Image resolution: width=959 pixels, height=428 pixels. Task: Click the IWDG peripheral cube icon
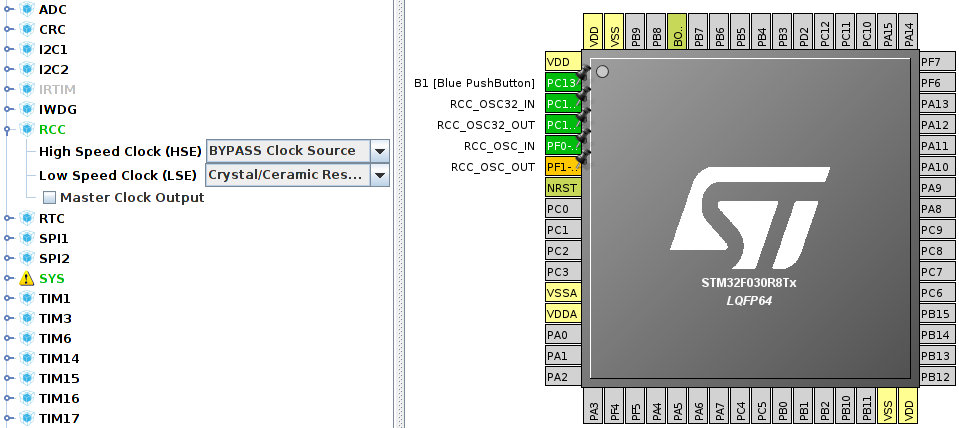pyautogui.click(x=26, y=109)
